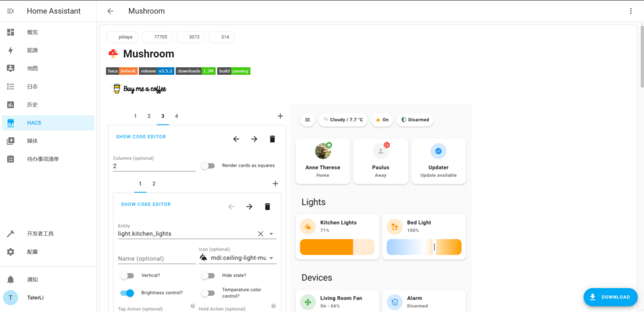Toggle the Vertical? switch

click(127, 276)
